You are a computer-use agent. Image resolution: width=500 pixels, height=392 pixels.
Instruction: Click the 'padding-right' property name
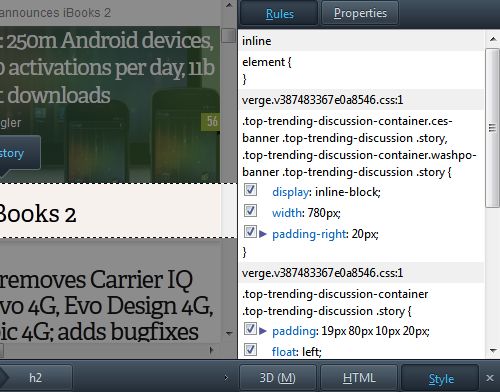(309, 234)
